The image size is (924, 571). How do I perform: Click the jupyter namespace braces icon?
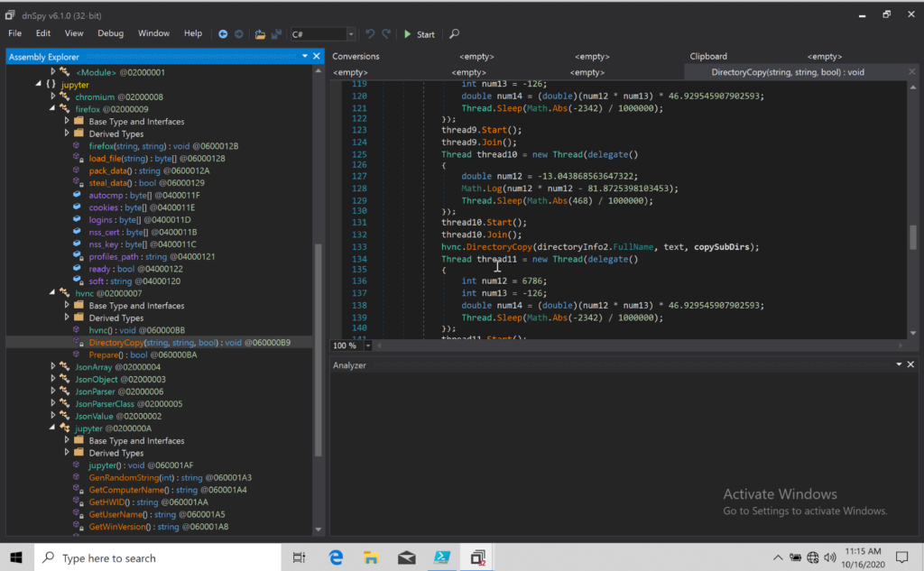[x=51, y=84]
